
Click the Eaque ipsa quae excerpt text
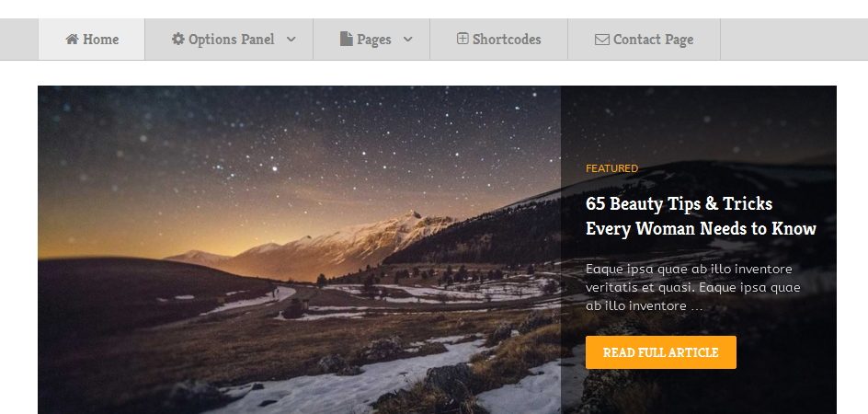click(693, 288)
